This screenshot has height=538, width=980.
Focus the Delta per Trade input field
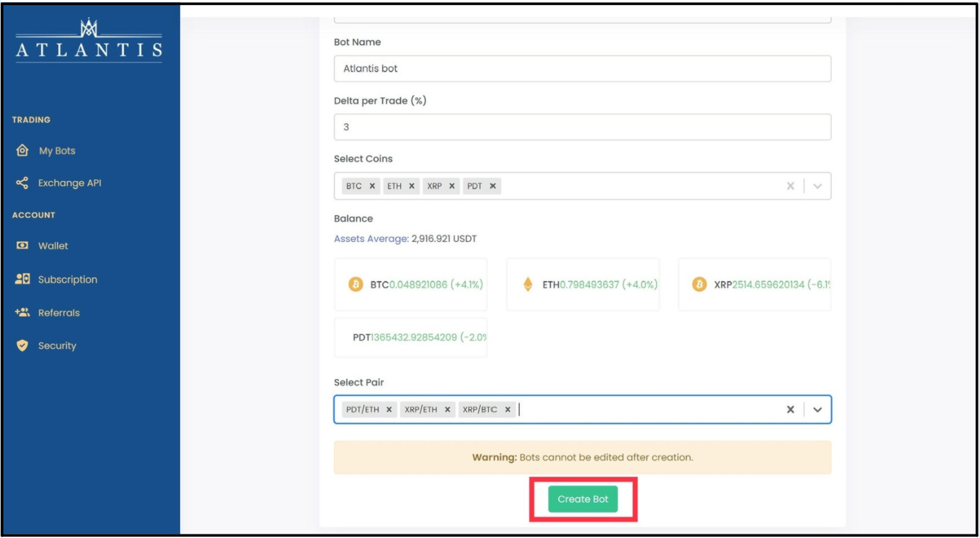[x=582, y=127]
